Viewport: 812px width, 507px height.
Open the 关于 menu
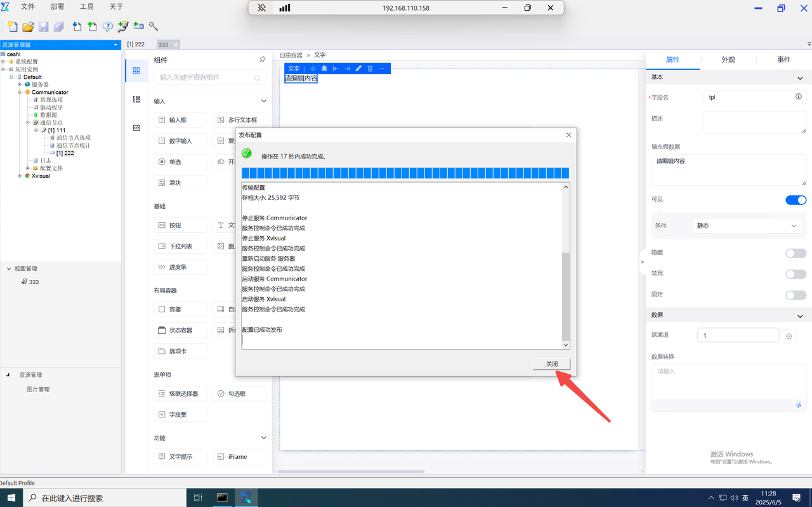tap(117, 7)
